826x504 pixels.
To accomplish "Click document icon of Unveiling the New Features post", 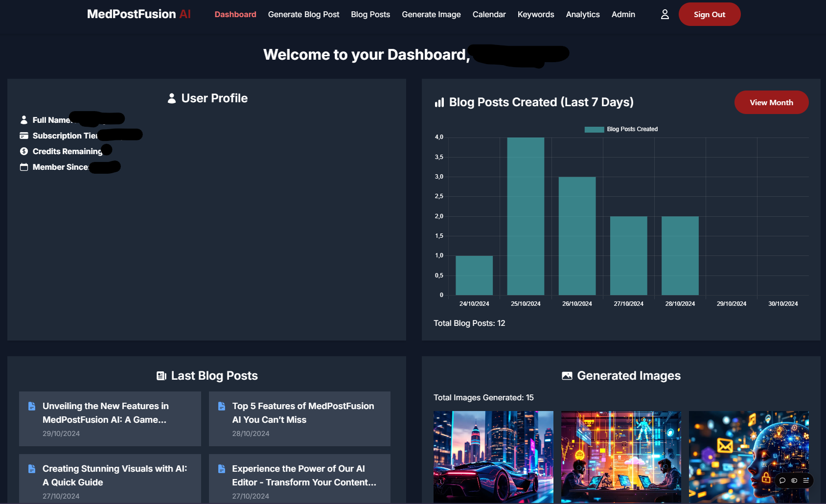I will point(32,406).
